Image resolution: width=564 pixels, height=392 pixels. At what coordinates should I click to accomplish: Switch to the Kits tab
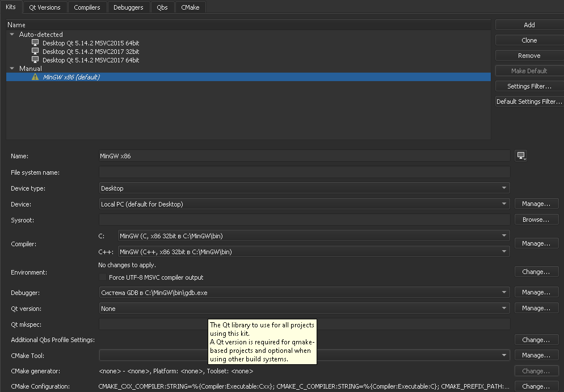[x=11, y=7]
